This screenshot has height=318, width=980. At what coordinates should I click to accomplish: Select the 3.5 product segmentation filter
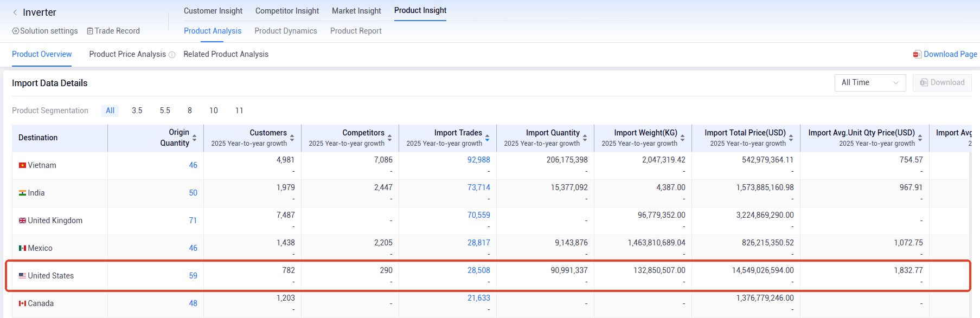pyautogui.click(x=137, y=111)
